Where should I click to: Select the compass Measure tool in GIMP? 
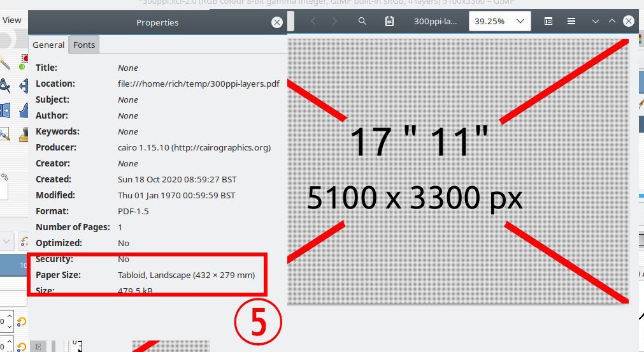[x=4, y=86]
